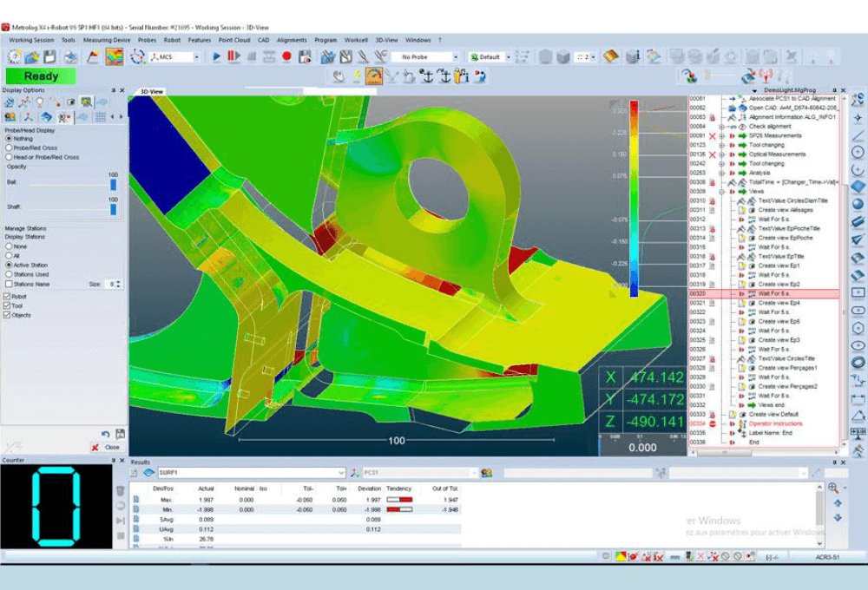
Task: Select the 'All' display stations radio button
Action: [9, 256]
